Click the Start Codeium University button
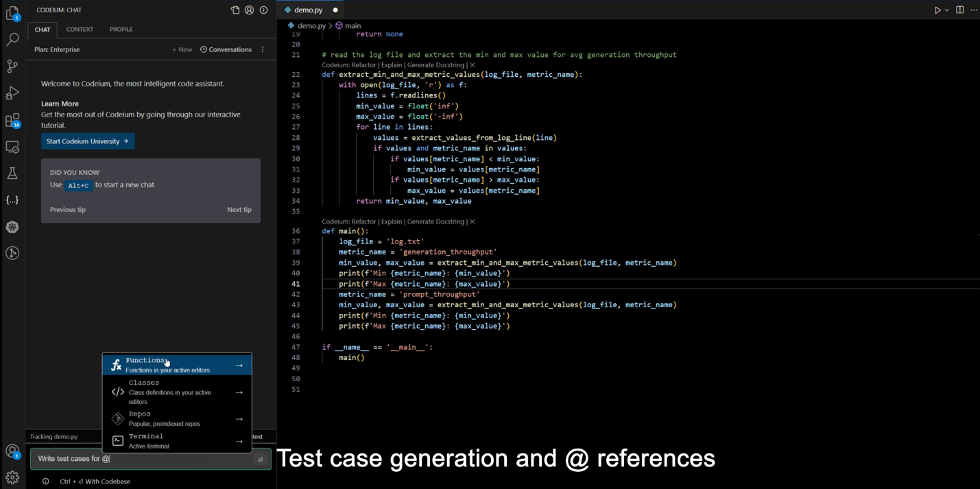Image resolution: width=980 pixels, height=489 pixels. click(87, 141)
